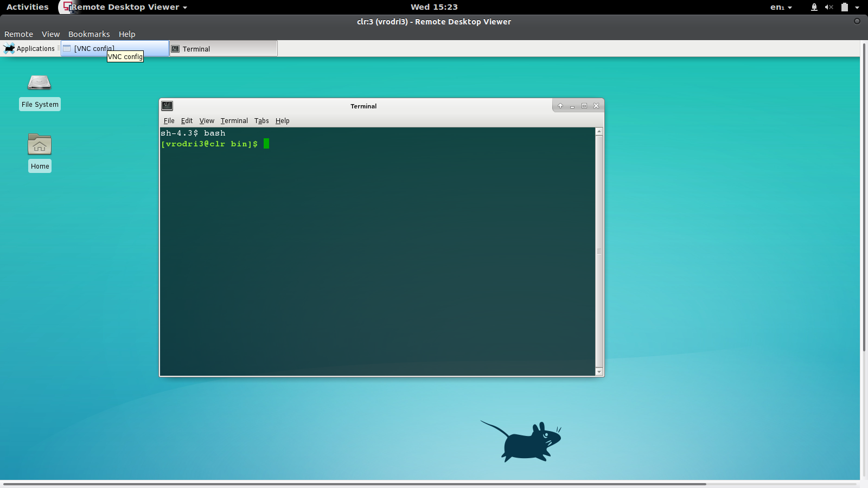Open the 'en' keyboard layout selector

click(x=781, y=7)
